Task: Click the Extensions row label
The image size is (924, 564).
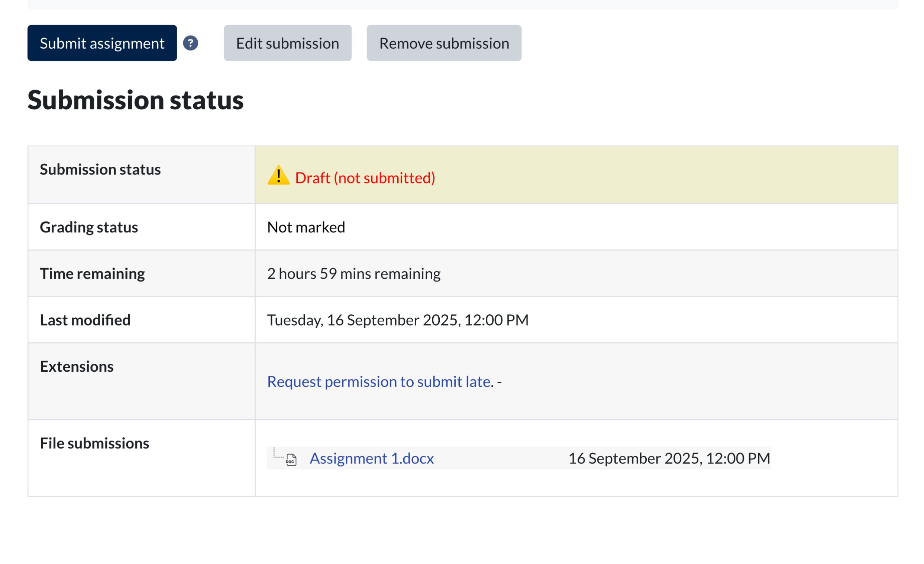Action: pos(77,366)
